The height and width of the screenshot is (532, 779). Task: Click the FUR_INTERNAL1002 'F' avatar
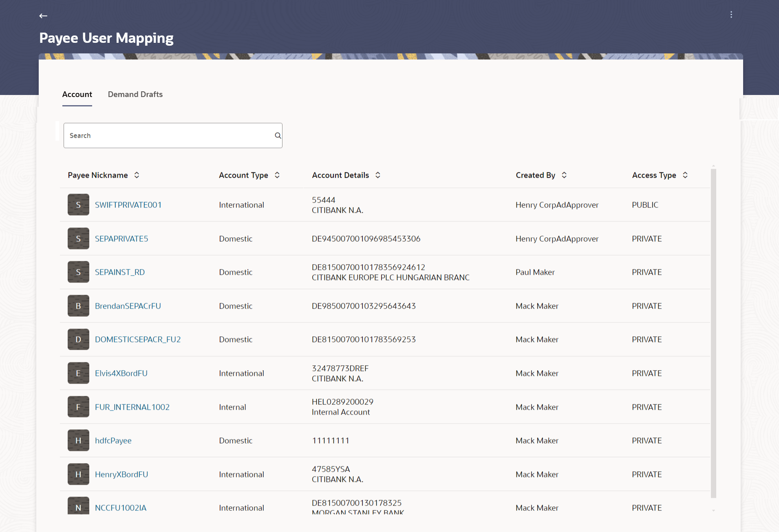78,407
